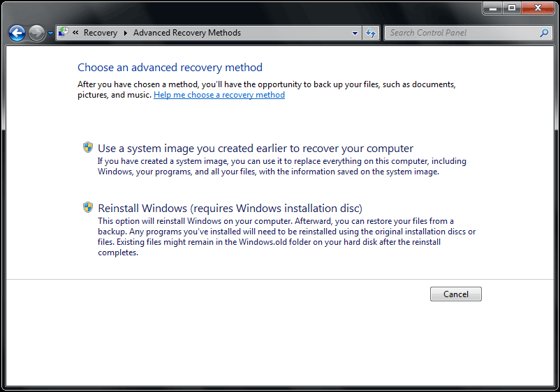Navigate to the Recovery breadcrumb
Screen dimensions: 560x392
[101, 33]
